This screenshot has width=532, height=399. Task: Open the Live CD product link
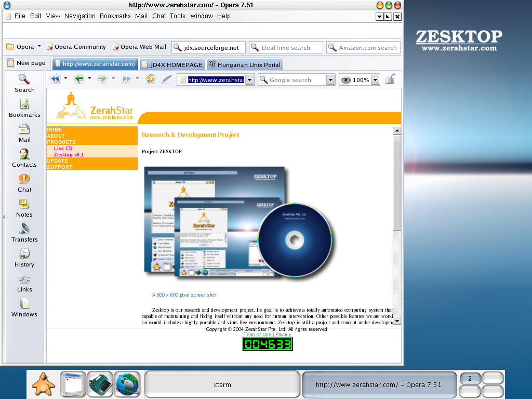pos(63,148)
